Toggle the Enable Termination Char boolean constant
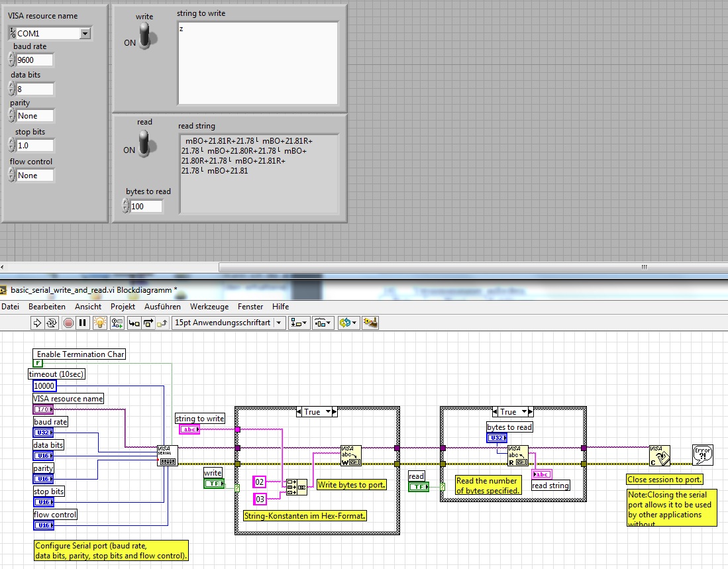Image resolution: width=728 pixels, height=569 pixels. [38, 364]
